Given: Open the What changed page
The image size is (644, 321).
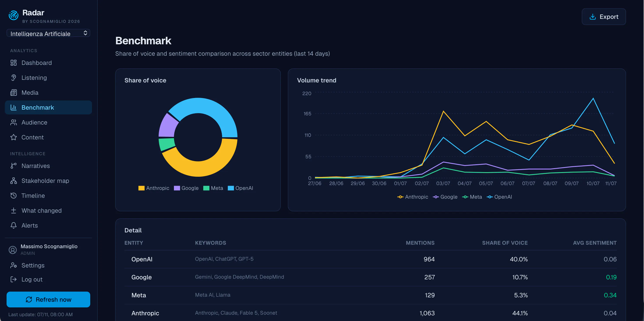Looking at the screenshot, I should click(48, 211).
